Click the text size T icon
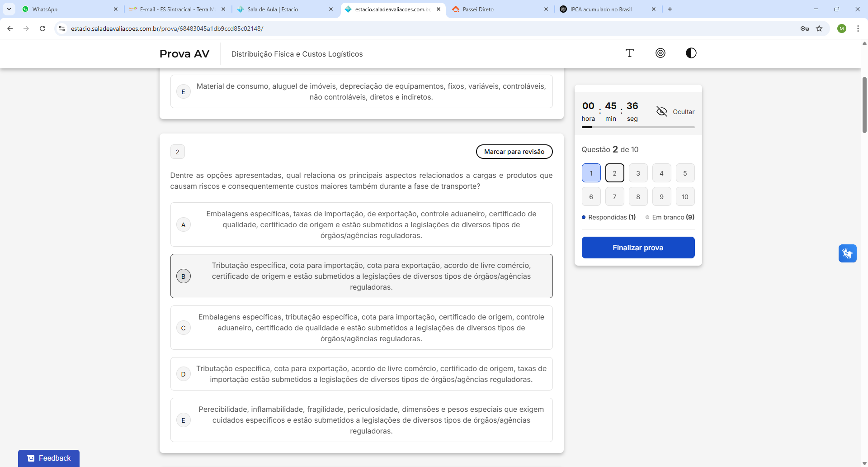This screenshot has height=467, width=868. [629, 53]
